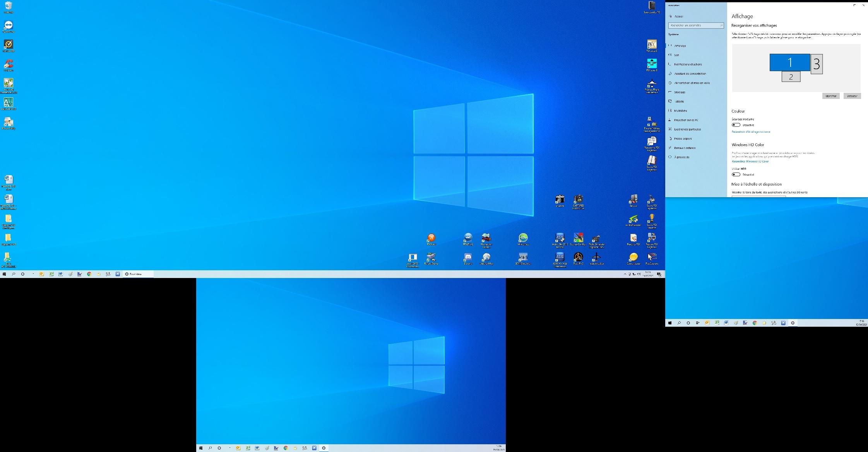Screen dimensions: 868x452
Task: Open Little Navmap desktop shortcut
Action: [x=486, y=257]
